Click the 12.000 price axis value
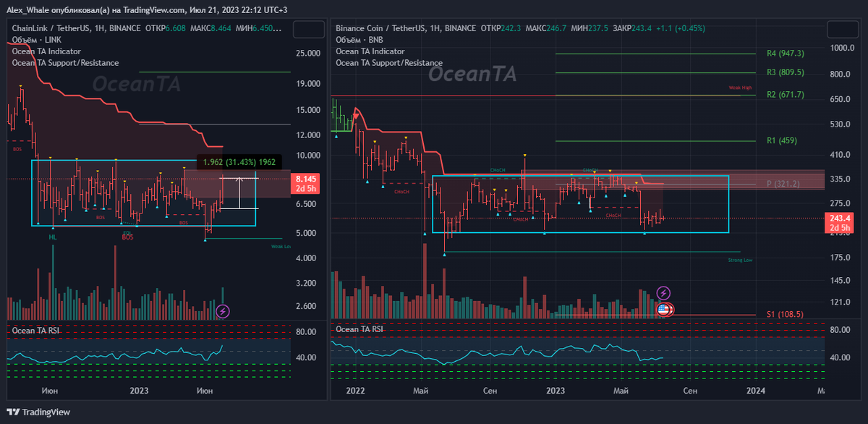The width and height of the screenshot is (868, 424). point(308,135)
